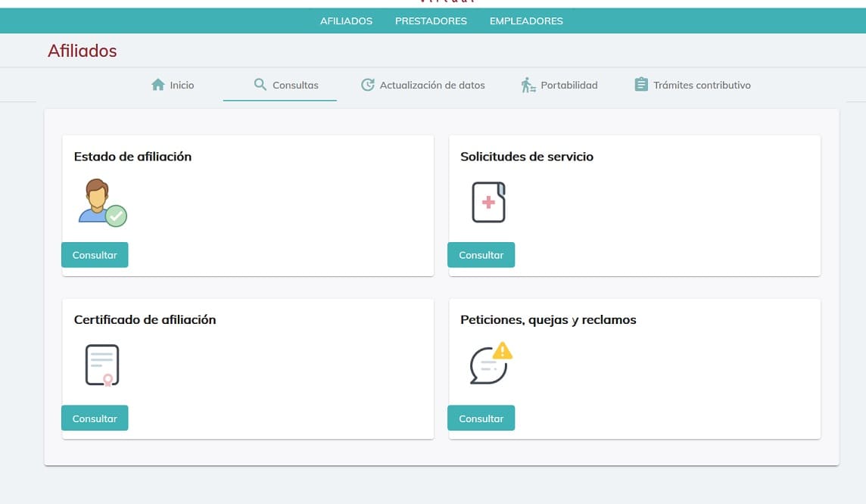
Task: Click the clipboard icon for Trámites contributivo
Action: click(641, 85)
